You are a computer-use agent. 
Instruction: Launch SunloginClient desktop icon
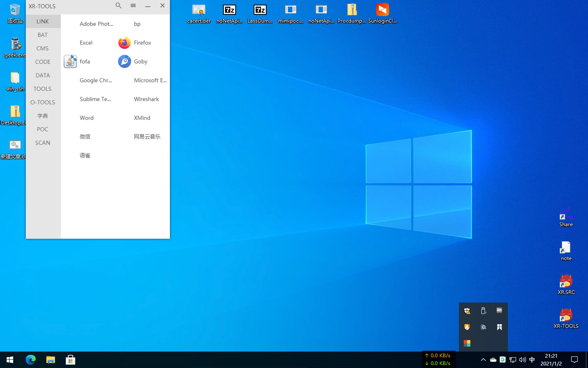pos(382,13)
